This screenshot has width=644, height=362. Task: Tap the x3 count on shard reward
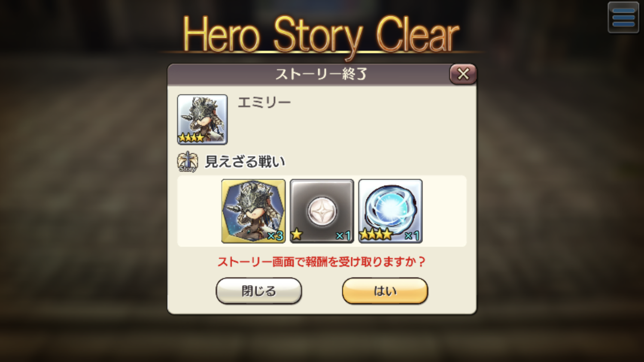tap(275, 236)
